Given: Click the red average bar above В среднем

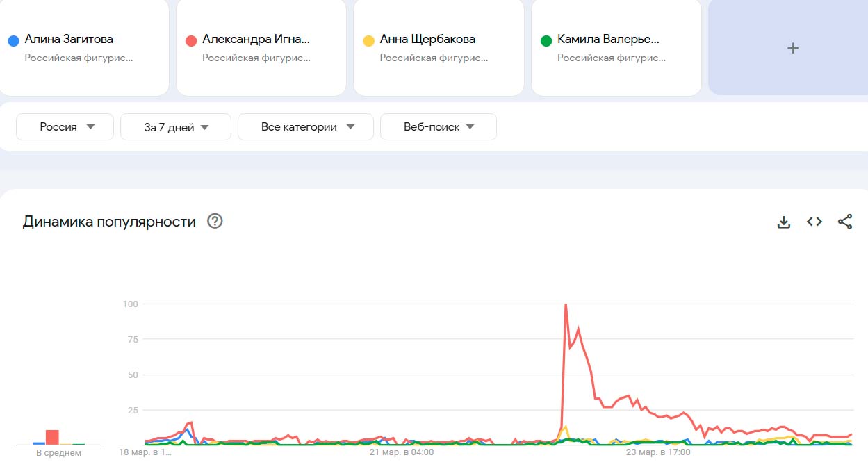Looking at the screenshot, I should [x=52, y=437].
